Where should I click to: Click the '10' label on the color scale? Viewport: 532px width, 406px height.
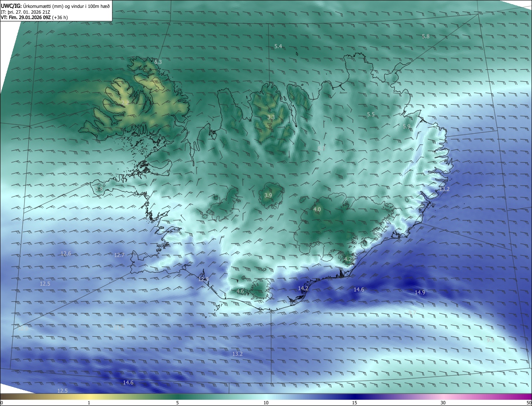[x=266, y=403]
